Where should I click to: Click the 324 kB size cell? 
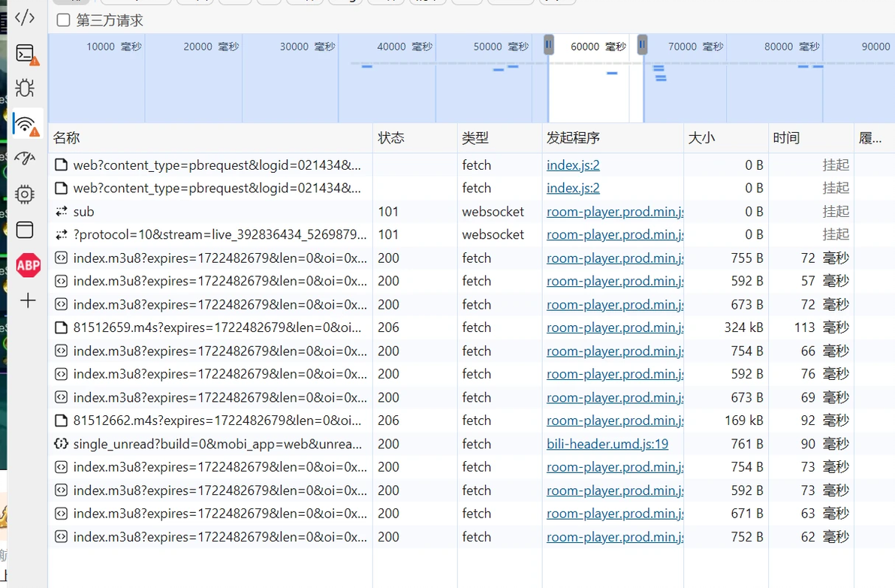point(744,327)
